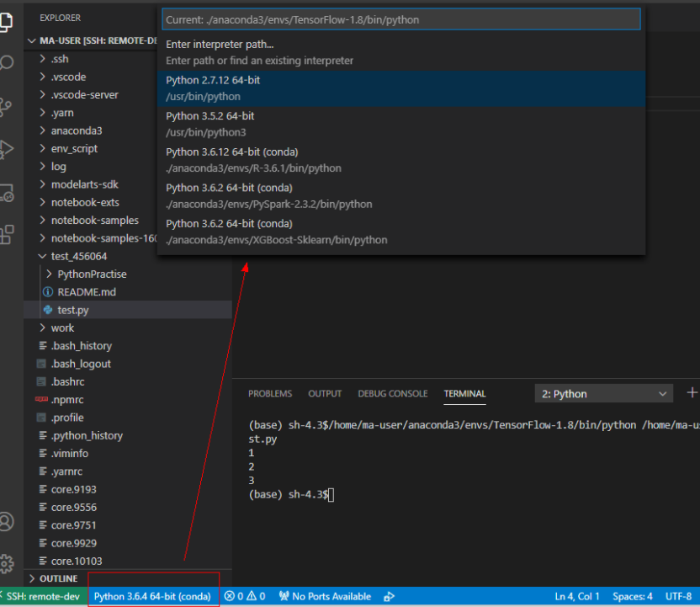The height and width of the screenshot is (607, 700).
Task: Open .bash_history file
Action: pyautogui.click(x=82, y=346)
